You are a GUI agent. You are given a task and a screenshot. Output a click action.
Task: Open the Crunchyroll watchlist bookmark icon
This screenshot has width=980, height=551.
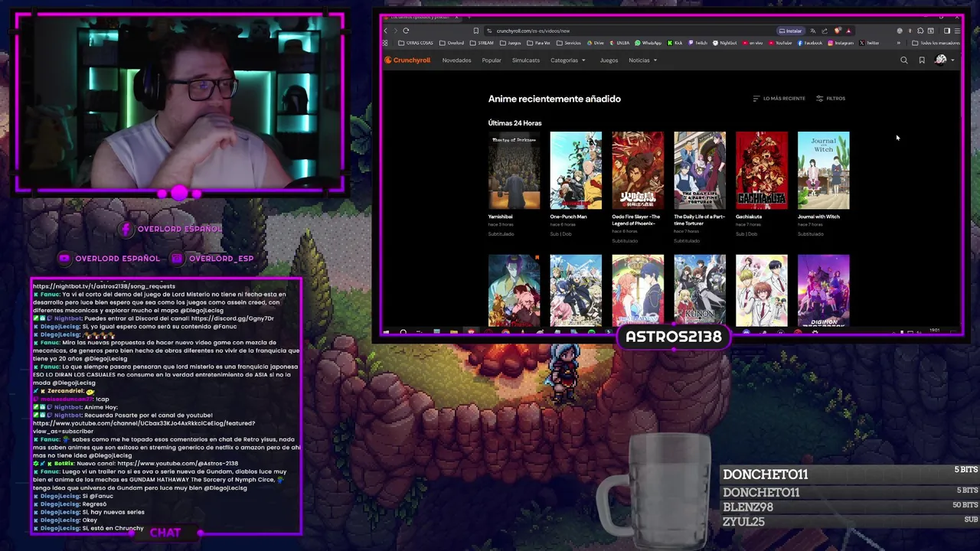coord(922,60)
